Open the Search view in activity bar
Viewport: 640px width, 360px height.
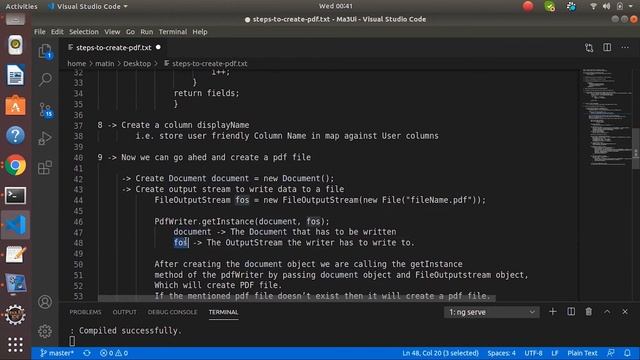45,79
